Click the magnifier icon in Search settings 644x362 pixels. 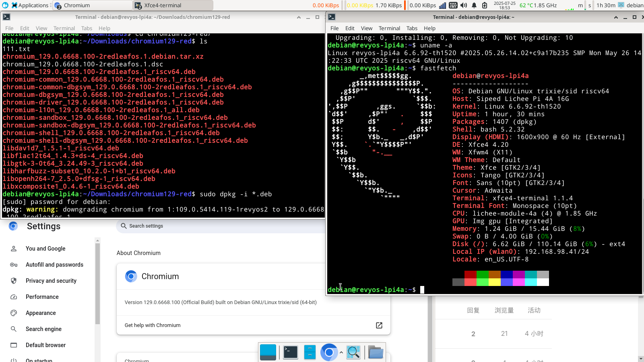(x=124, y=226)
